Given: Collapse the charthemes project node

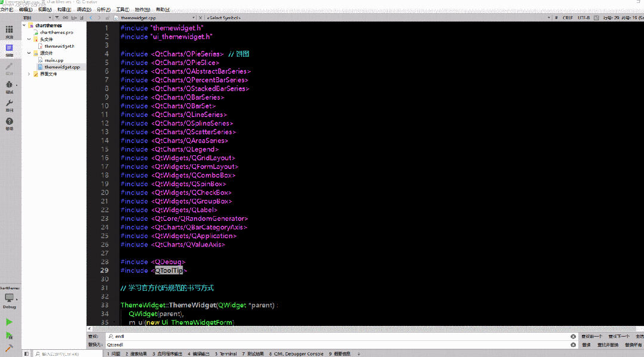Looking at the screenshot, I should tap(24, 26).
